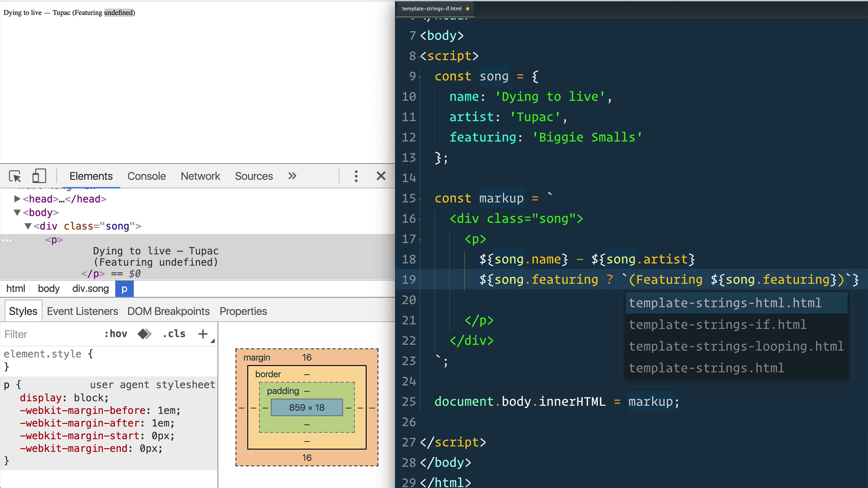Open the Sources tab
The image size is (868, 488).
click(254, 176)
